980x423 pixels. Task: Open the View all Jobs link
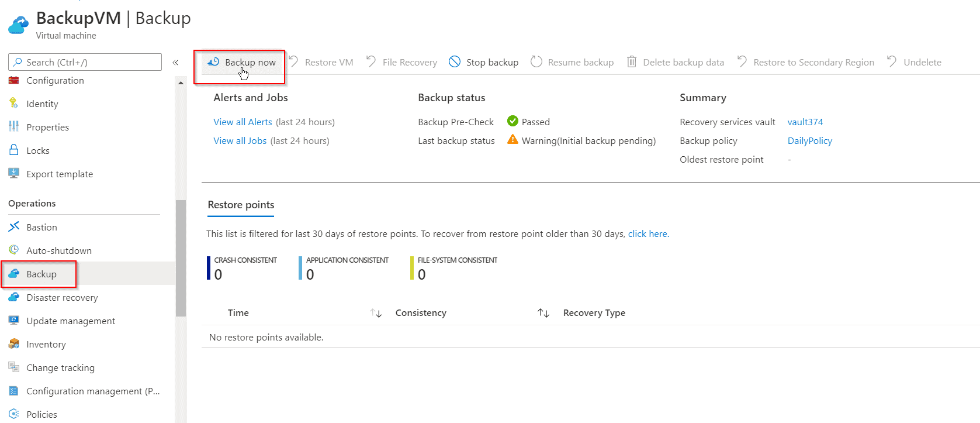240,140
